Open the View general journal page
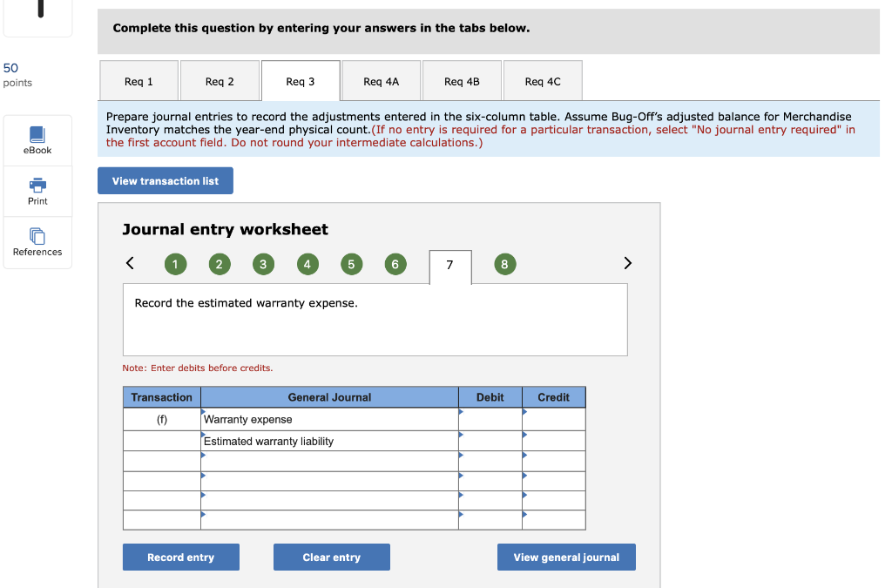The width and height of the screenshot is (892, 588). point(565,557)
